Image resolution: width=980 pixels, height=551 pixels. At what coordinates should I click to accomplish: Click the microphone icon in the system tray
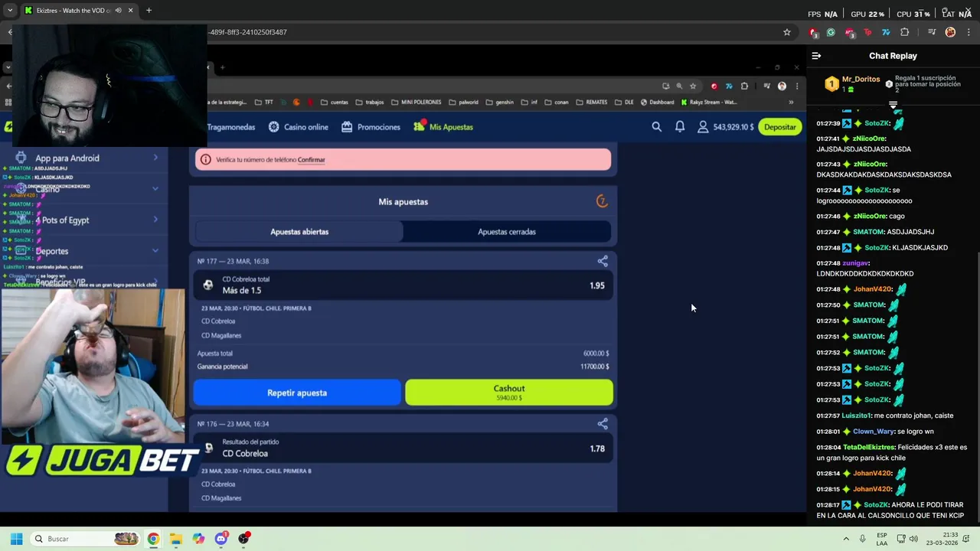pos(863,539)
